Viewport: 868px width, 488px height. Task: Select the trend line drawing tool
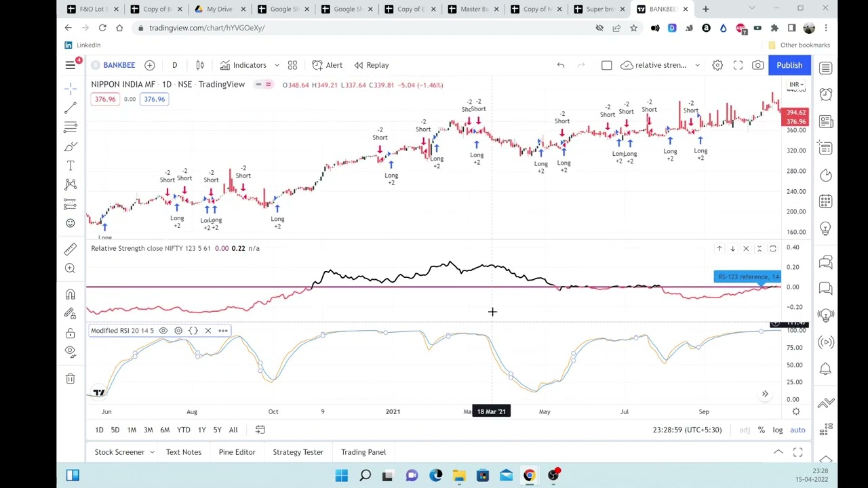coord(71,108)
